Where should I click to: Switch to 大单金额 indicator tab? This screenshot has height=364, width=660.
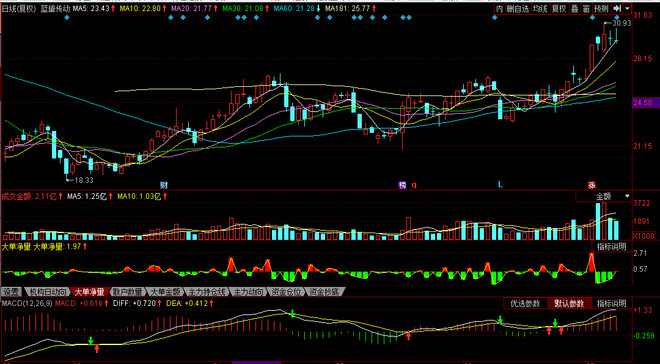[x=165, y=291]
